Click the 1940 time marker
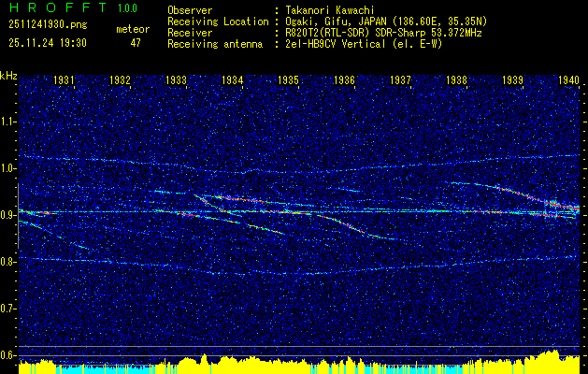 coord(569,79)
